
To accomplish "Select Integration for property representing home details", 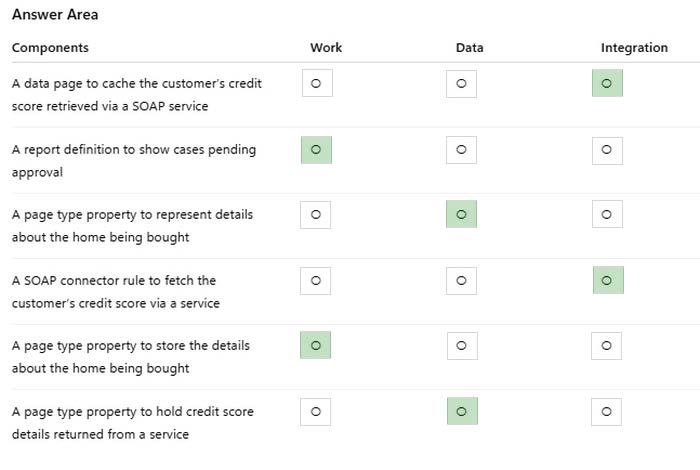I will coord(607,215).
